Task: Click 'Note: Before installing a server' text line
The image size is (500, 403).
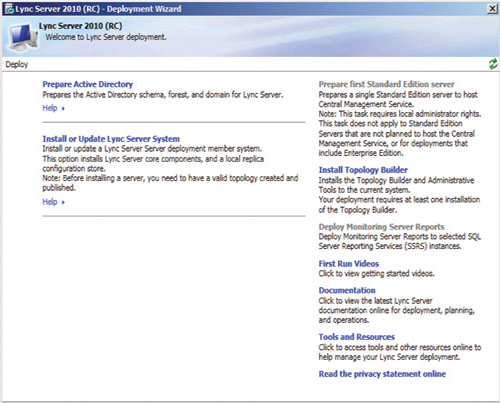Action: point(170,178)
